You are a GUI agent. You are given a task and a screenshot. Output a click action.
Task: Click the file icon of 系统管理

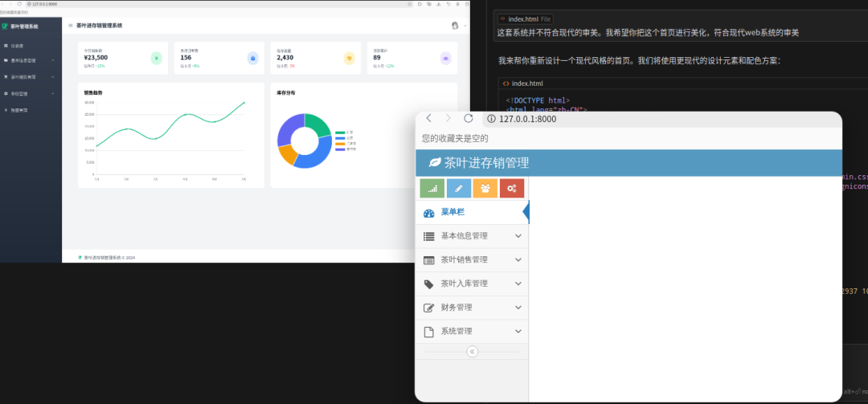pyautogui.click(x=428, y=332)
